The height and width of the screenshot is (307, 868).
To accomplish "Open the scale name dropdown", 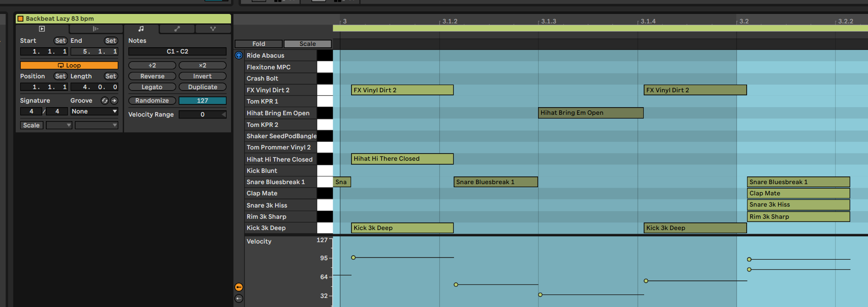I will click(96, 125).
